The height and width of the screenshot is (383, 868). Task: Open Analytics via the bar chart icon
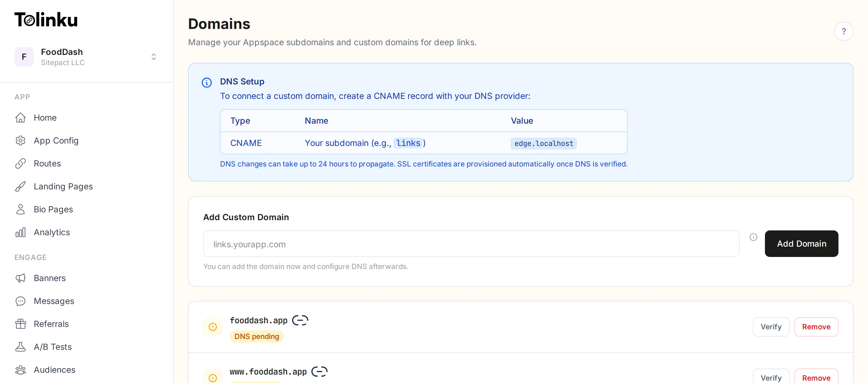20,232
